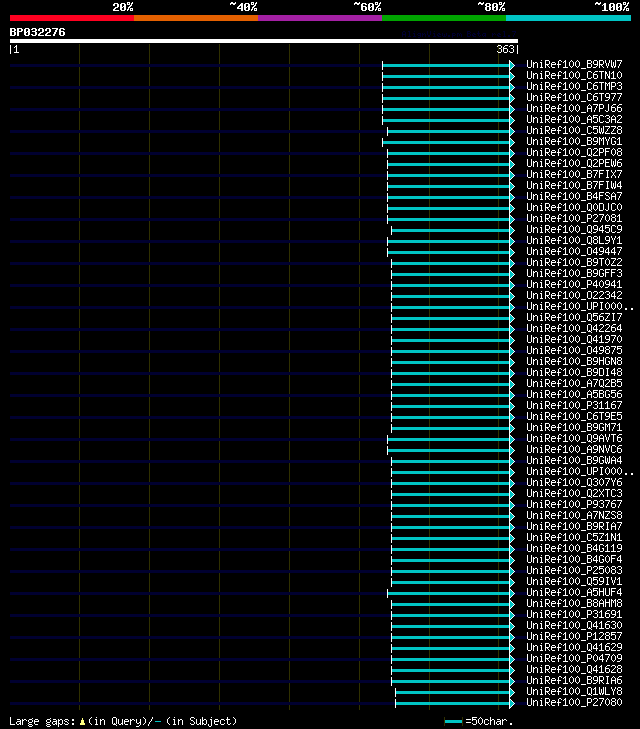
Task: Select hit UniRef100_Q2PEW6
Action: tap(574, 163)
